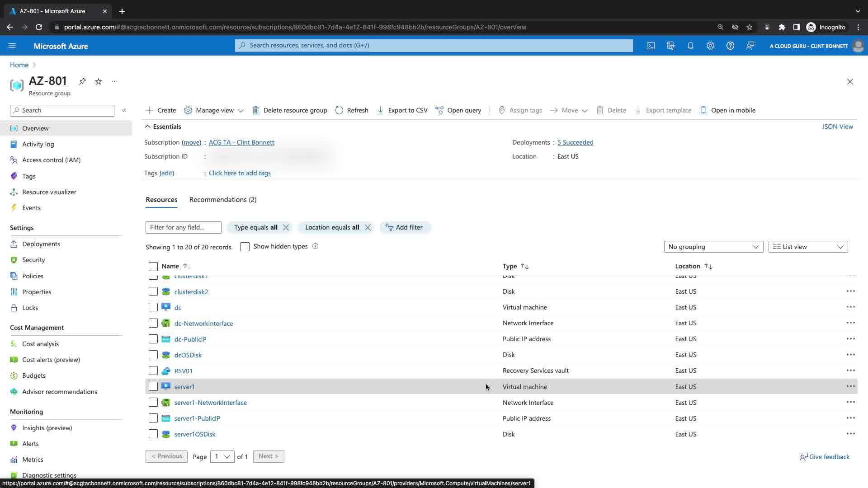Open the notifications bell
The image size is (868, 488).
pos(690,46)
